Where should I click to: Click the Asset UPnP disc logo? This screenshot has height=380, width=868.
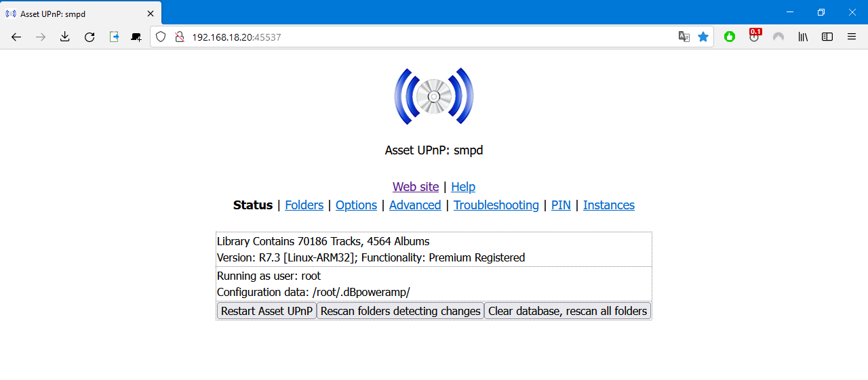(x=434, y=96)
